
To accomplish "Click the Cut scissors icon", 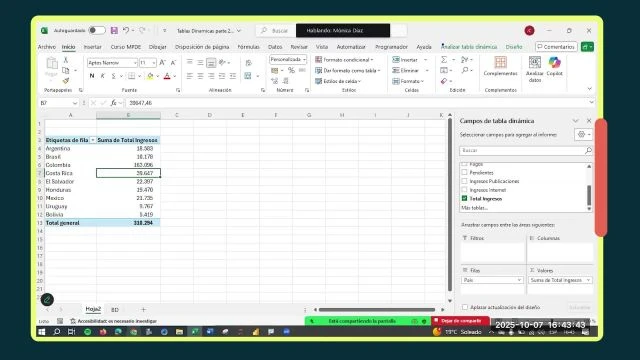I will [x=65, y=60].
